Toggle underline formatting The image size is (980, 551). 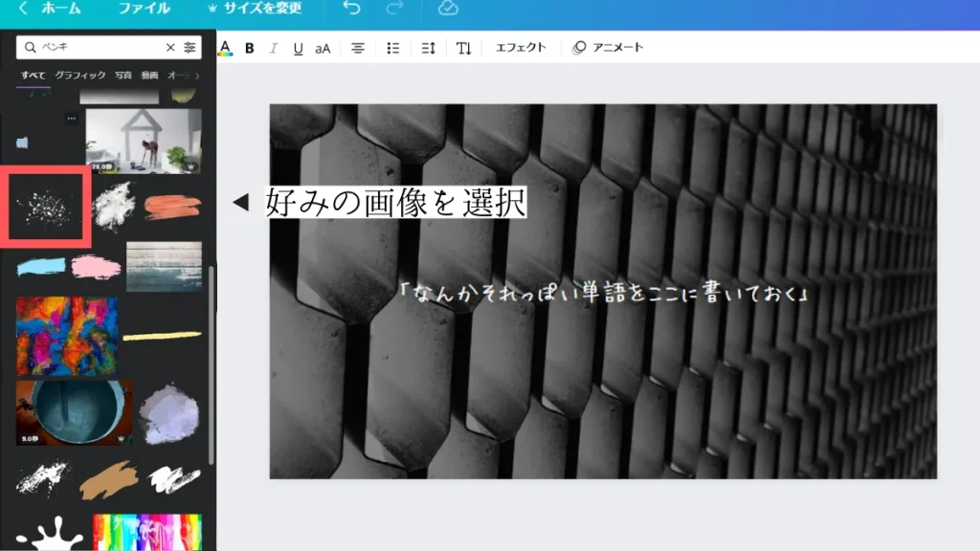(299, 49)
